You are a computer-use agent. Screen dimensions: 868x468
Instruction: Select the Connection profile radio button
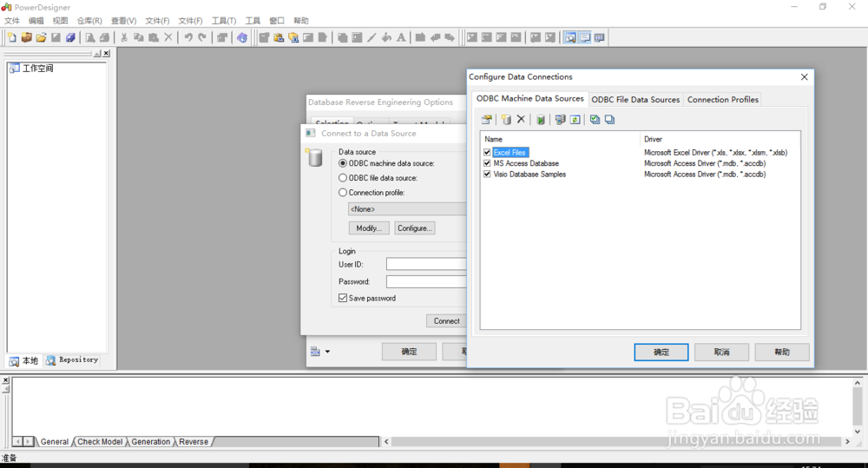pyautogui.click(x=343, y=193)
